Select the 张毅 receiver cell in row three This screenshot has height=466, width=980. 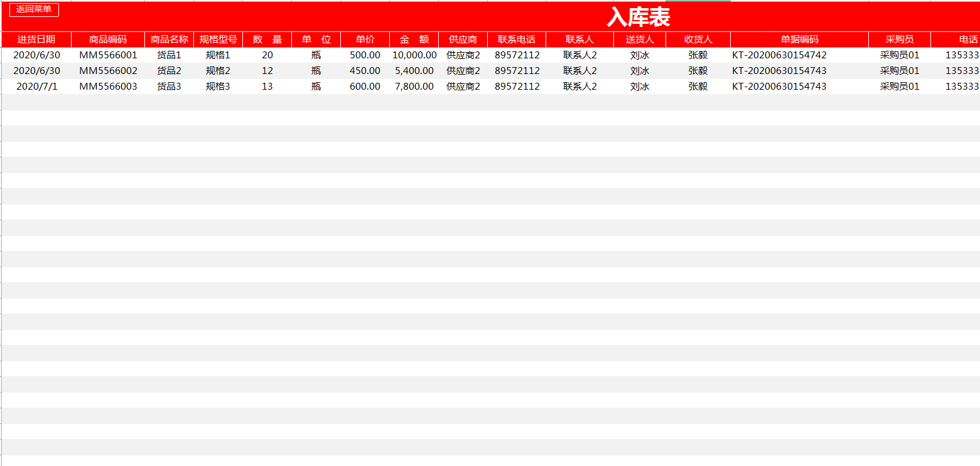[698, 86]
